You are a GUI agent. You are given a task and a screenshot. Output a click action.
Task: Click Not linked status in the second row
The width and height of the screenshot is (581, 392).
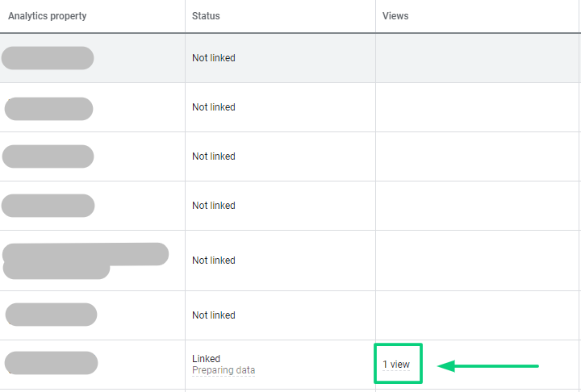coord(214,107)
